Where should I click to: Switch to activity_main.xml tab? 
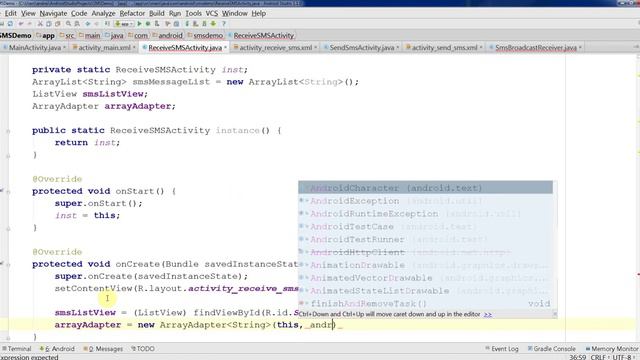click(x=104, y=48)
